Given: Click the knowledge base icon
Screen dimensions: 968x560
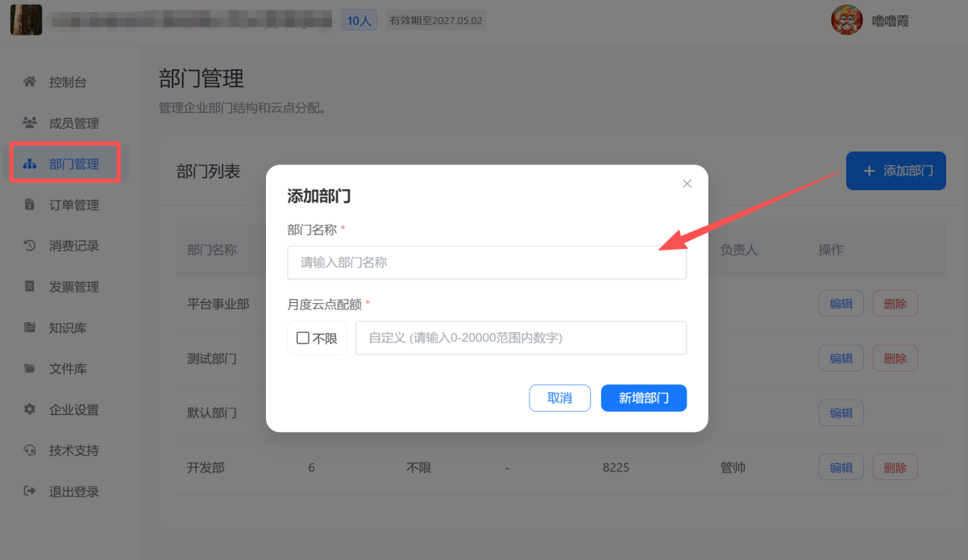Looking at the screenshot, I should (30, 328).
